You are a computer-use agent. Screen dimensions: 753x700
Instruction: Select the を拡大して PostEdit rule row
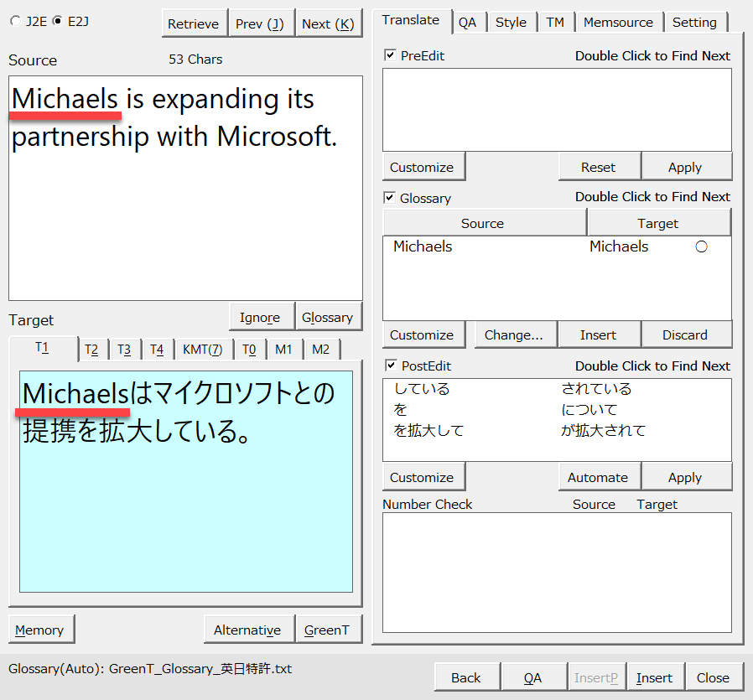[x=428, y=430]
